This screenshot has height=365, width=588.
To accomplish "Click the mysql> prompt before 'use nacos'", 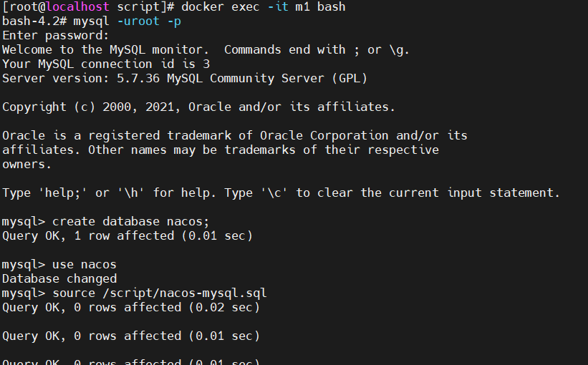I will tap(24, 265).
